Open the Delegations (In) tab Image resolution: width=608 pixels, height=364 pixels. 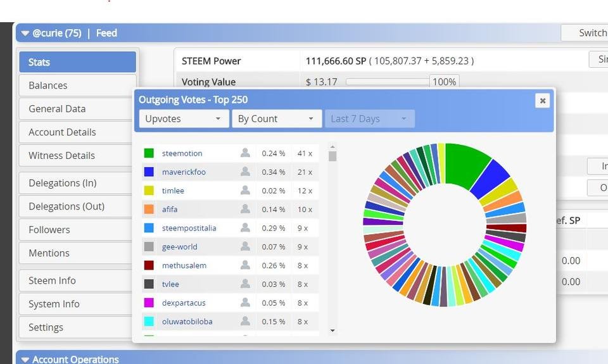tap(77, 183)
